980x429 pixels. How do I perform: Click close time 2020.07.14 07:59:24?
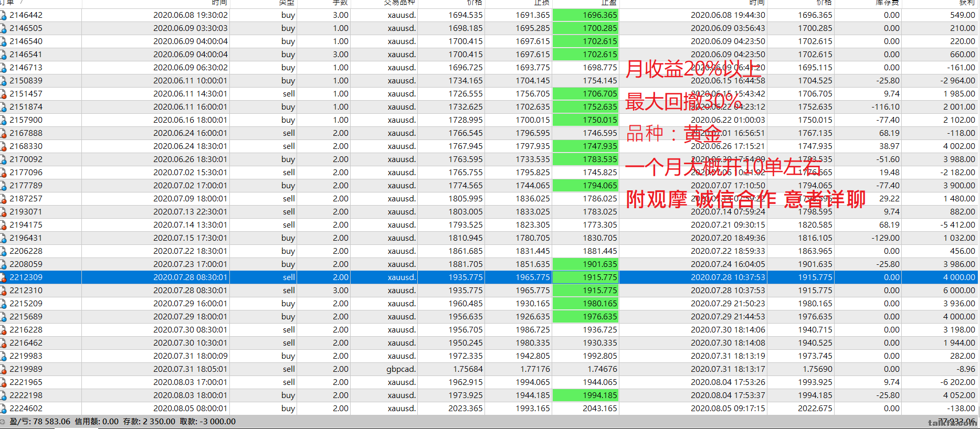tap(728, 212)
